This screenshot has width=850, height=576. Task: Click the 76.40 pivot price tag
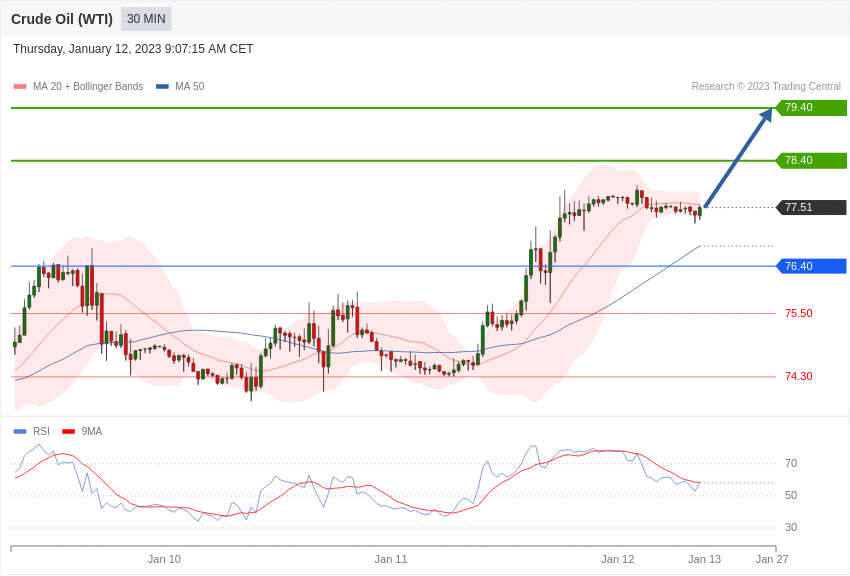point(812,266)
